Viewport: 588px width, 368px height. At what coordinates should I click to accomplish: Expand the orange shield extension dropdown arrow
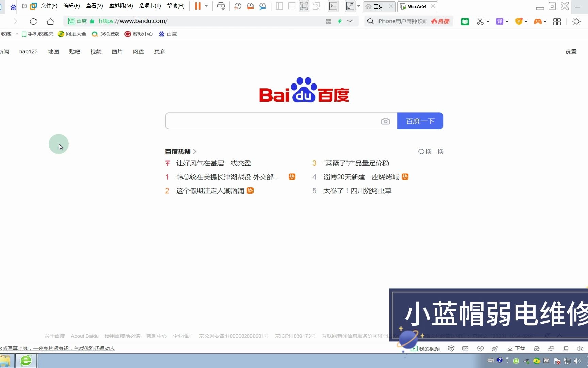point(526,21)
